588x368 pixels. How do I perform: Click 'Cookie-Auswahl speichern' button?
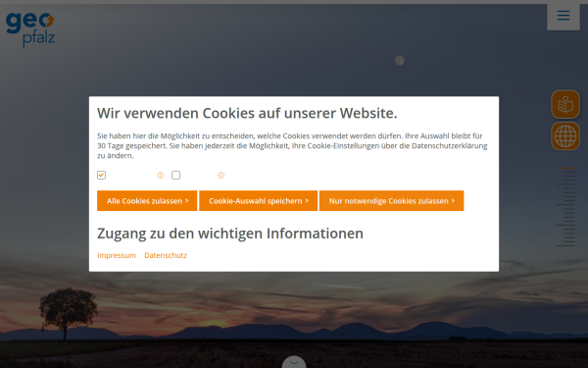(259, 201)
